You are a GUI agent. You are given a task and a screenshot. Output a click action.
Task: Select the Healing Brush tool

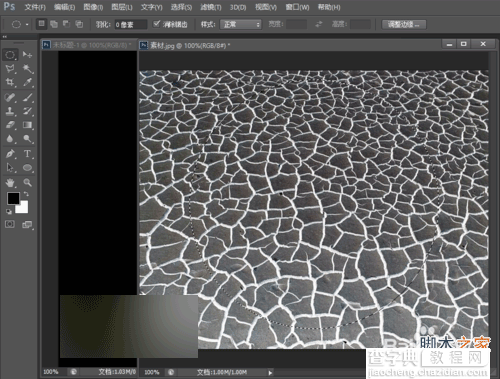[x=10, y=97]
